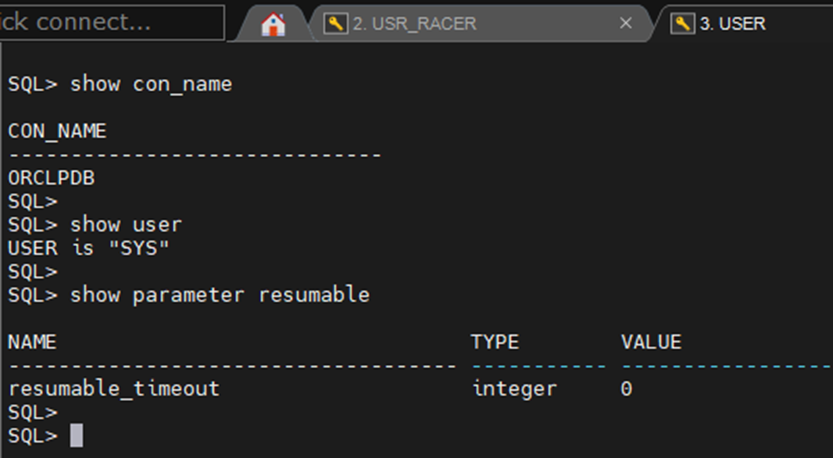The height and width of the screenshot is (458, 833).
Task: Click the blinking cursor at last SQL prompt
Action: coord(77,435)
